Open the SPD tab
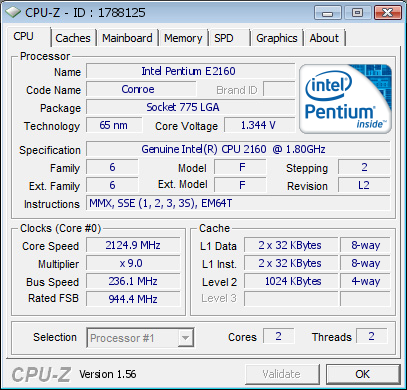The width and height of the screenshot is (407, 390). click(229, 38)
